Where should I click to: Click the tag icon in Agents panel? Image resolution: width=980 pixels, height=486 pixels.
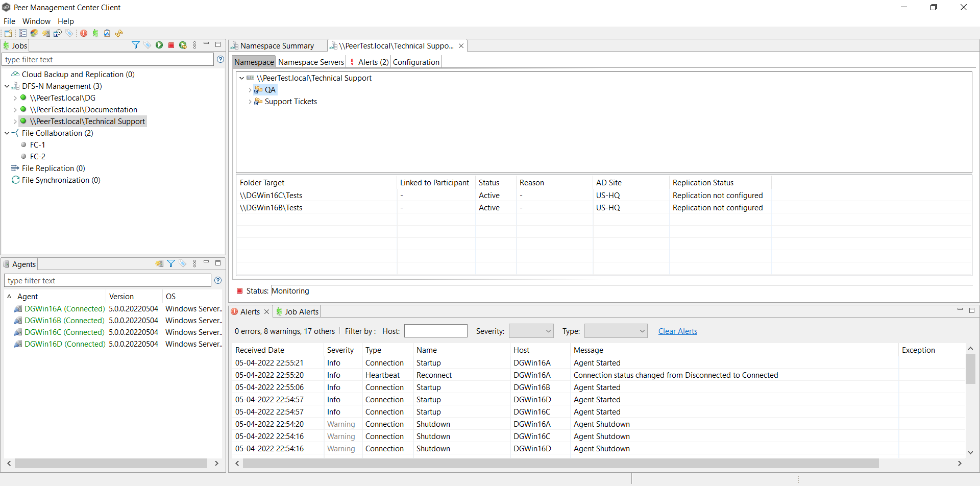(183, 263)
